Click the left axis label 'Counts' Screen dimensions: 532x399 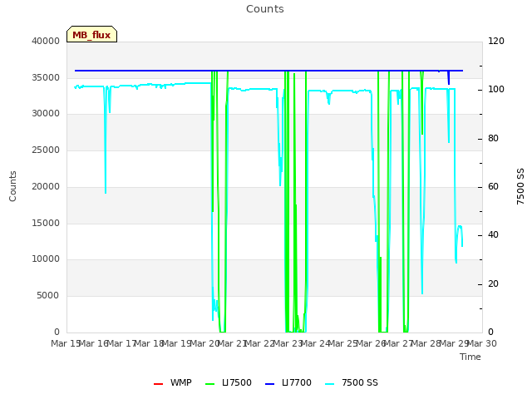point(12,186)
